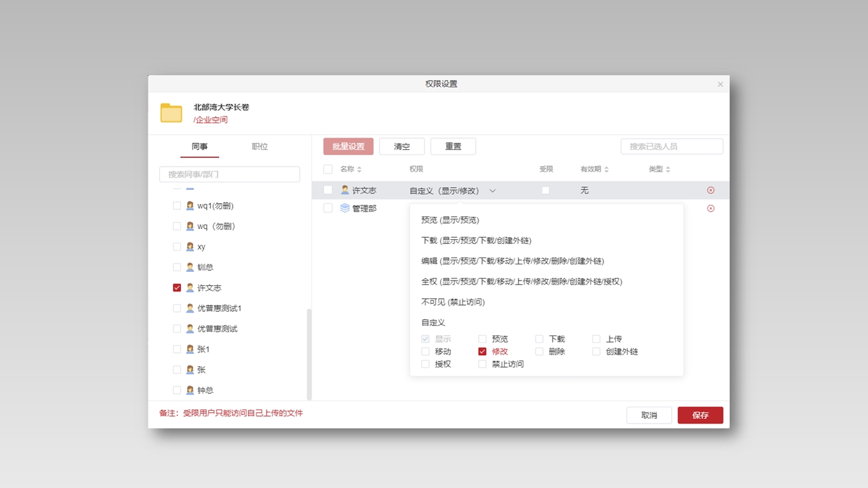Screen dimensions: 868x488
Task: Collapse the 自定义（显示/修改）permission dropdown
Action: pyautogui.click(x=492, y=190)
